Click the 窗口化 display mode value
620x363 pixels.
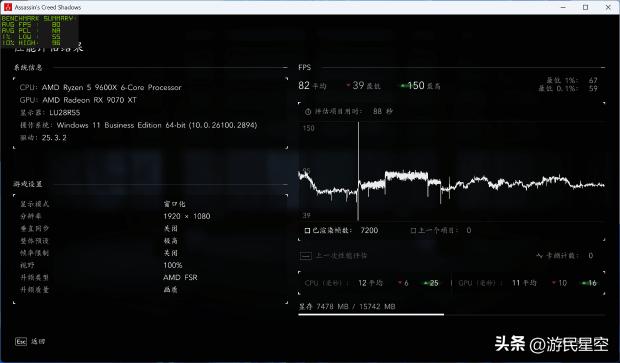[x=174, y=204]
